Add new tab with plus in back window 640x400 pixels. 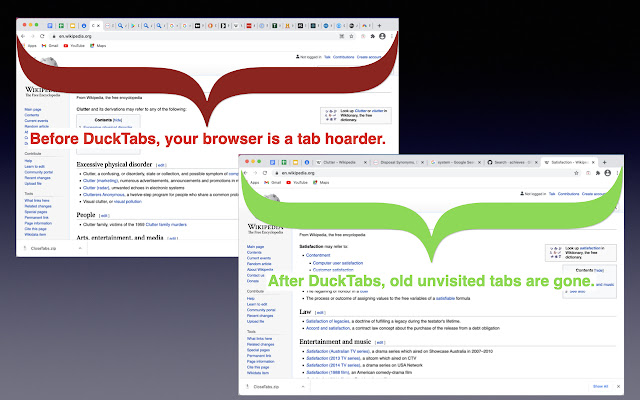tap(379, 25)
